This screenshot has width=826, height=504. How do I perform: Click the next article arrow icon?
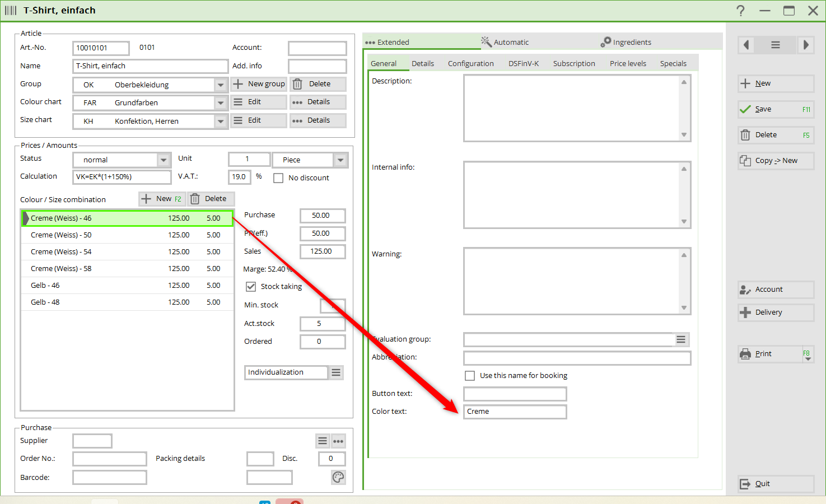tap(805, 45)
